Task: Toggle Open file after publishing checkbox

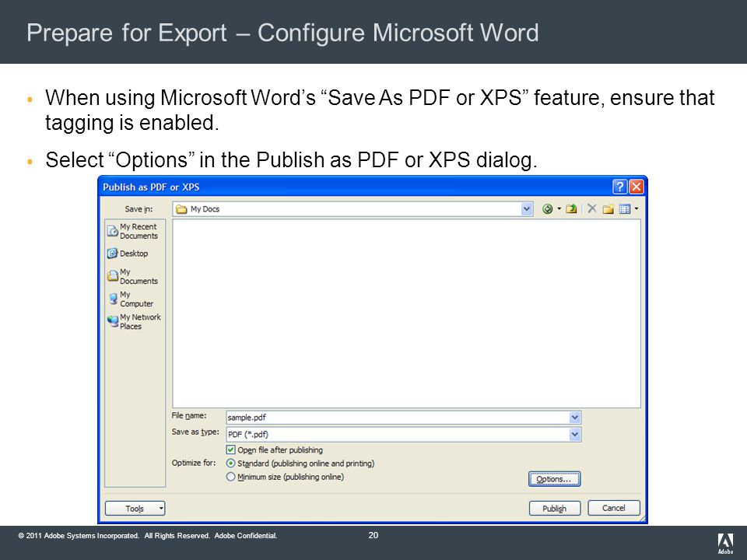Action: point(230,450)
